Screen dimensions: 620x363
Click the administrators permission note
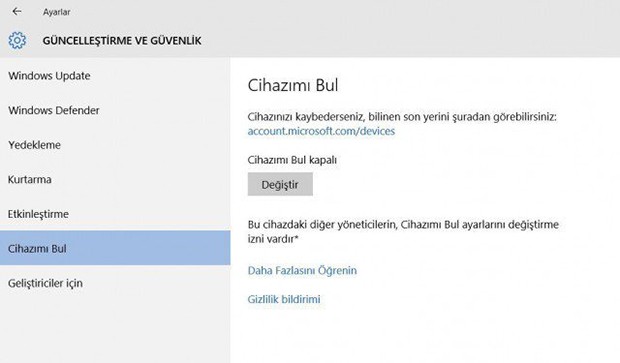pyautogui.click(x=403, y=231)
